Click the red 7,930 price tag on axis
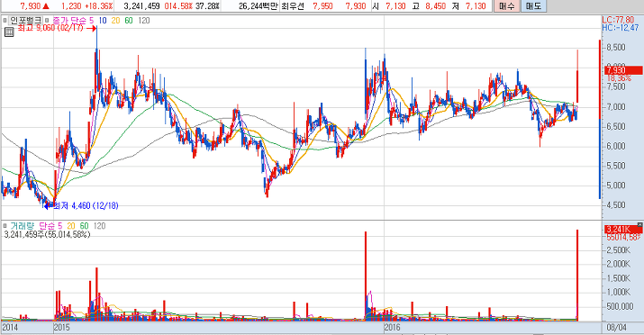 click(623, 70)
